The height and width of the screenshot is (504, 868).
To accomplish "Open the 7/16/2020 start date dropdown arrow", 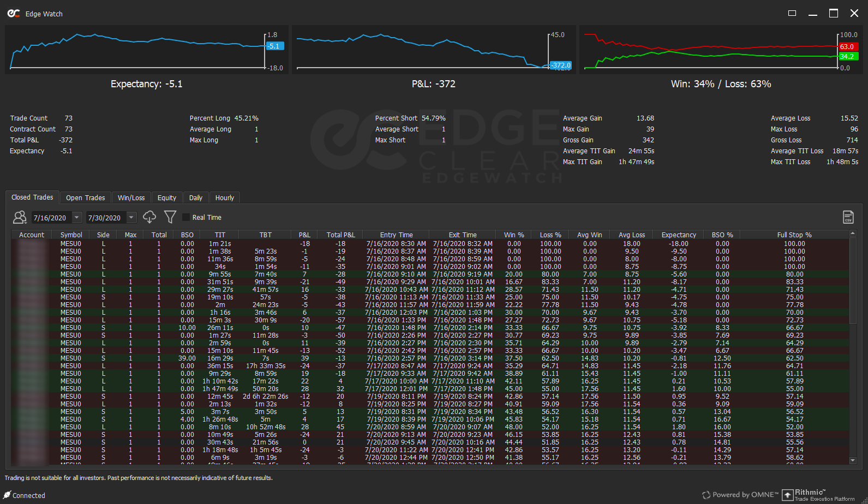I will point(77,217).
